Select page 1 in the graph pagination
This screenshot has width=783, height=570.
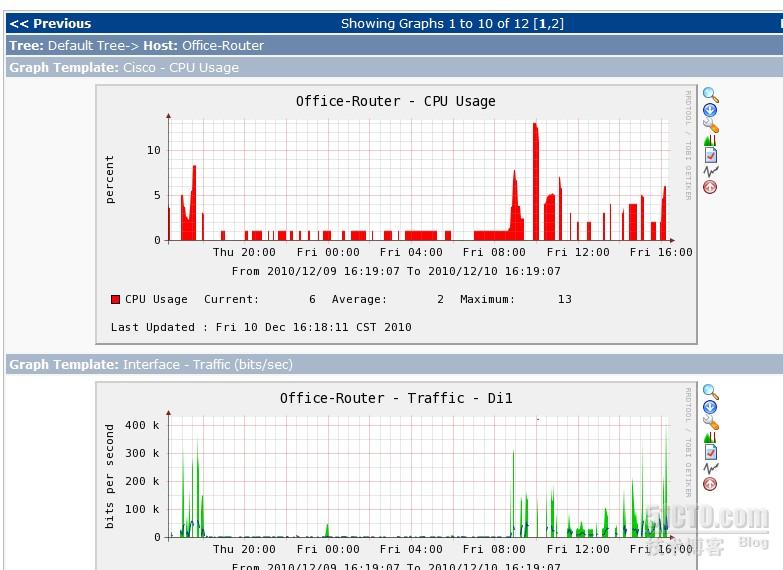tap(542, 23)
